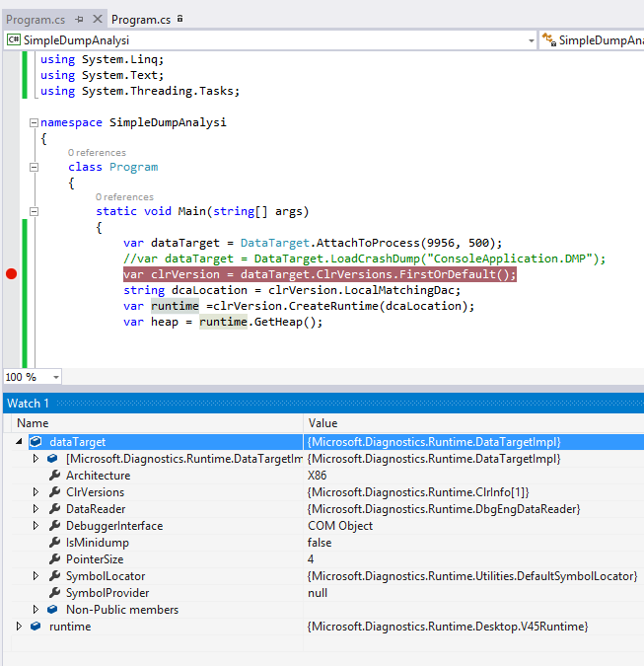Collapse the class Program block
The width and height of the screenshot is (644, 666).
click(34, 167)
